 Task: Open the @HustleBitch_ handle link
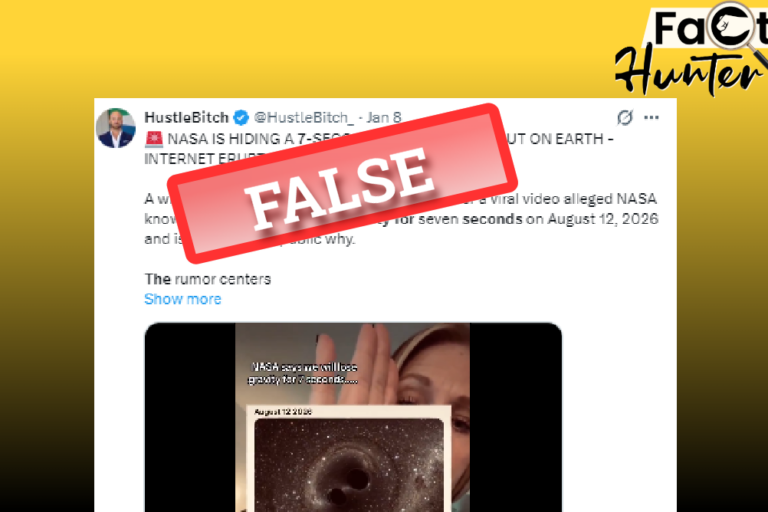click(x=304, y=118)
